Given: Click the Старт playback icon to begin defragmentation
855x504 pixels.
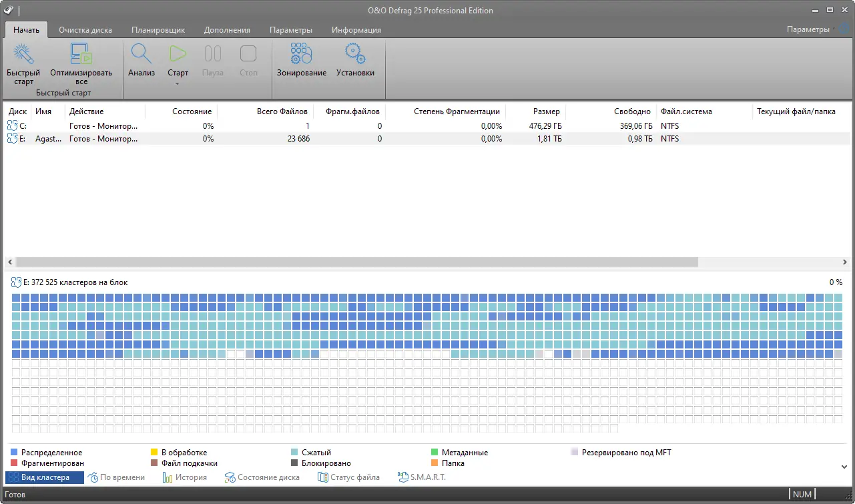Looking at the screenshot, I should [177, 53].
